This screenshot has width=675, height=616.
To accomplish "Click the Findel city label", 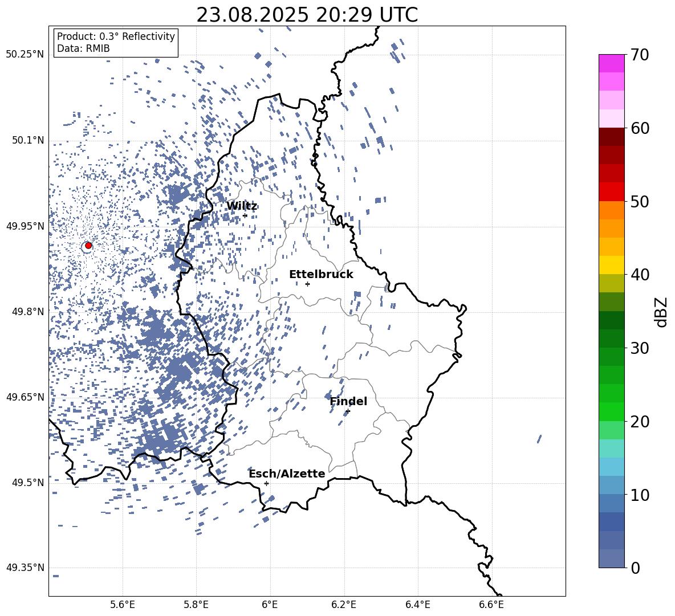I will (348, 401).
